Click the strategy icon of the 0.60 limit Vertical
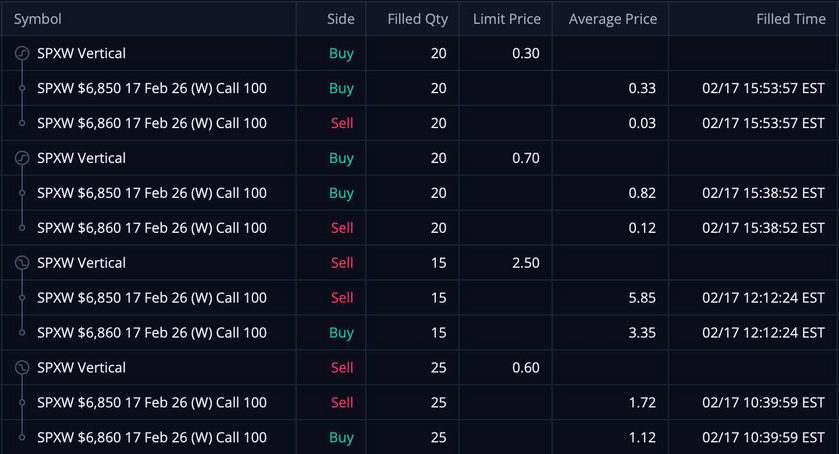 pyautogui.click(x=22, y=368)
